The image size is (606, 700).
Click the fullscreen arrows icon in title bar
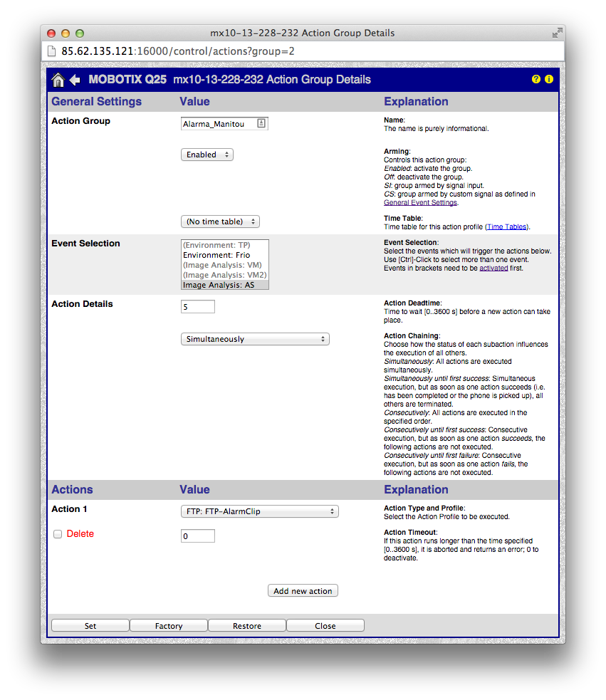coord(557,33)
